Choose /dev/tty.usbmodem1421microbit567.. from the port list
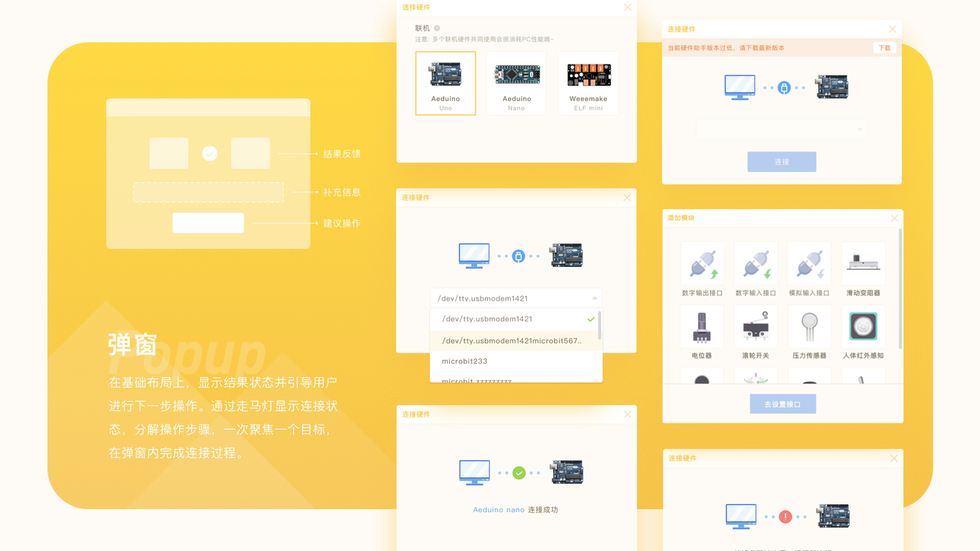This screenshot has width=980, height=551. pyautogui.click(x=515, y=341)
